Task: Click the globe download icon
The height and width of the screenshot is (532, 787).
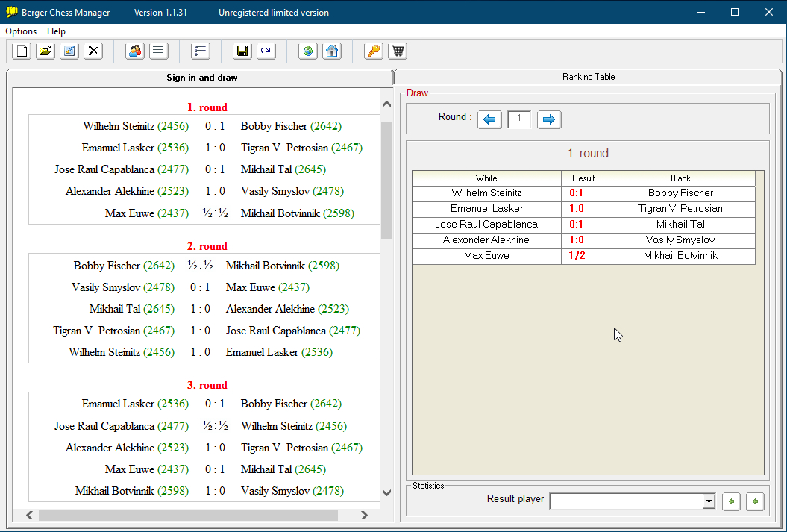Action: pos(308,51)
